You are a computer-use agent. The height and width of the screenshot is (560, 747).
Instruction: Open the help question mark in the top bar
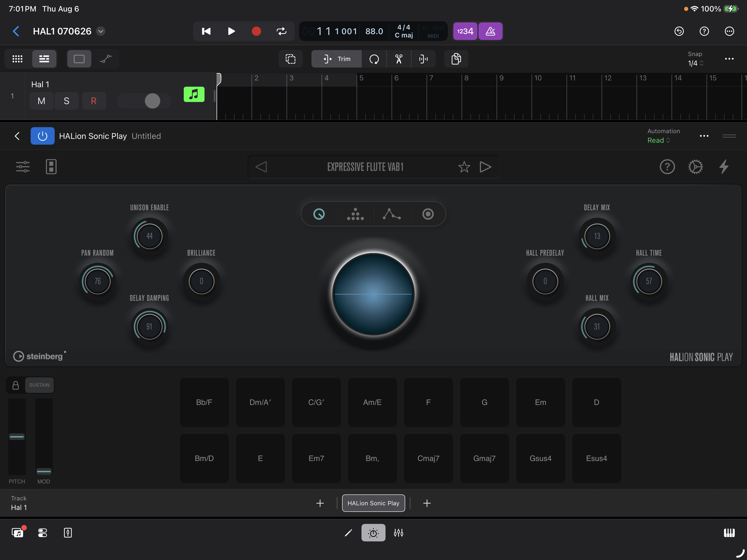(704, 31)
